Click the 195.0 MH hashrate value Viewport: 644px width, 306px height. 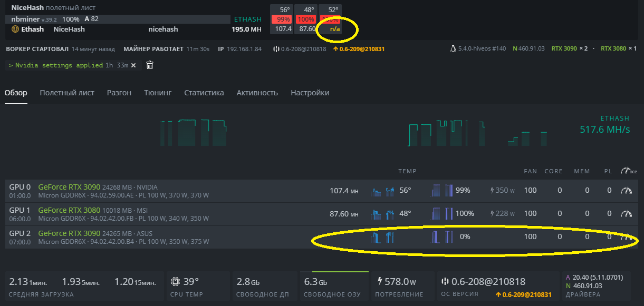(x=246, y=29)
